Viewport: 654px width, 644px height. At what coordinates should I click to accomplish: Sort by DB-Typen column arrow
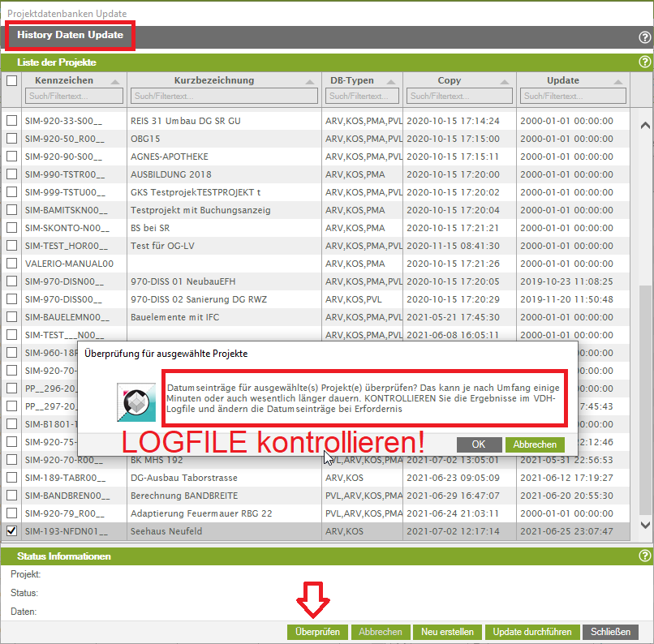(393, 82)
